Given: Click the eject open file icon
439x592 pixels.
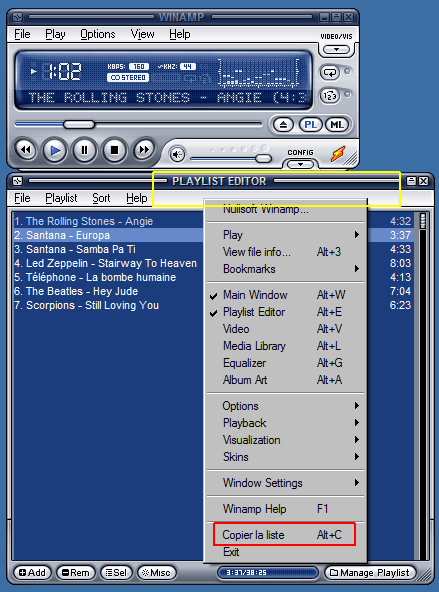Looking at the screenshot, I should [283, 125].
